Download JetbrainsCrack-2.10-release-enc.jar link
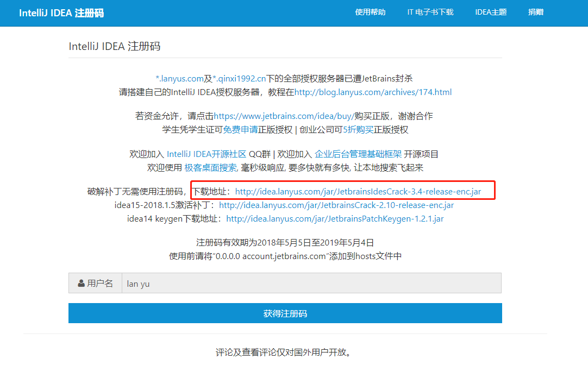 click(x=336, y=205)
